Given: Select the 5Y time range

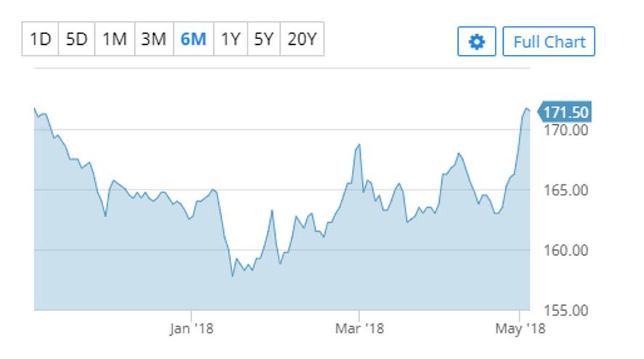Looking at the screenshot, I should tap(264, 39).
